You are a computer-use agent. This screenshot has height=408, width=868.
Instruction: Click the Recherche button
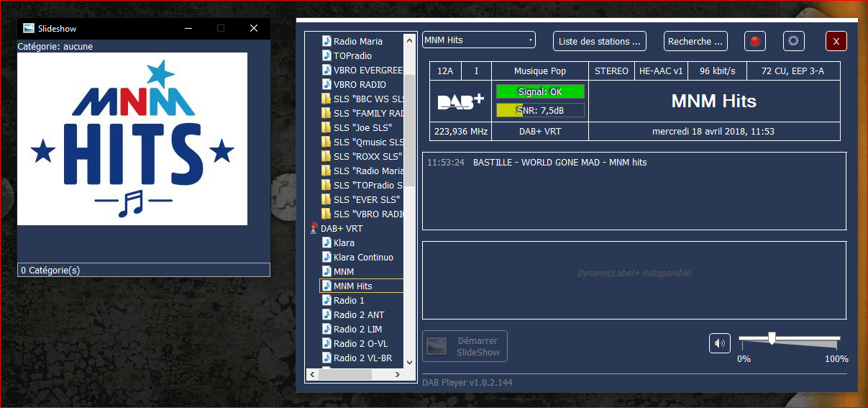pos(695,41)
